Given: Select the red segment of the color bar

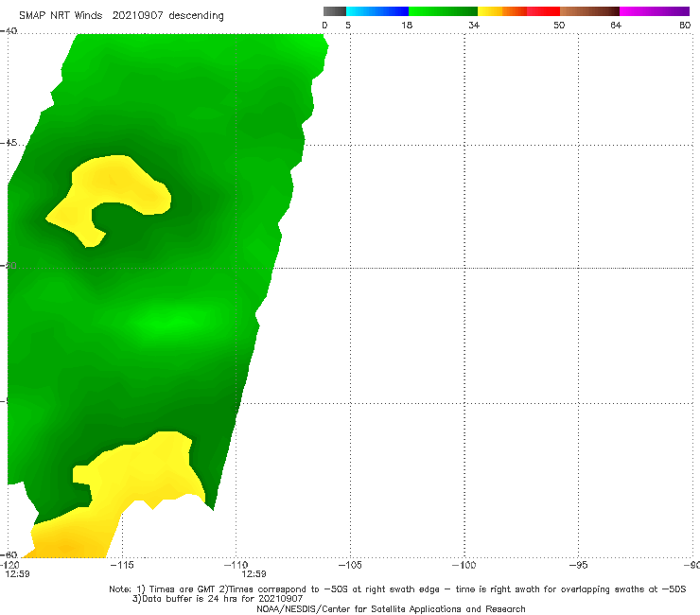Looking at the screenshot, I should [543, 11].
